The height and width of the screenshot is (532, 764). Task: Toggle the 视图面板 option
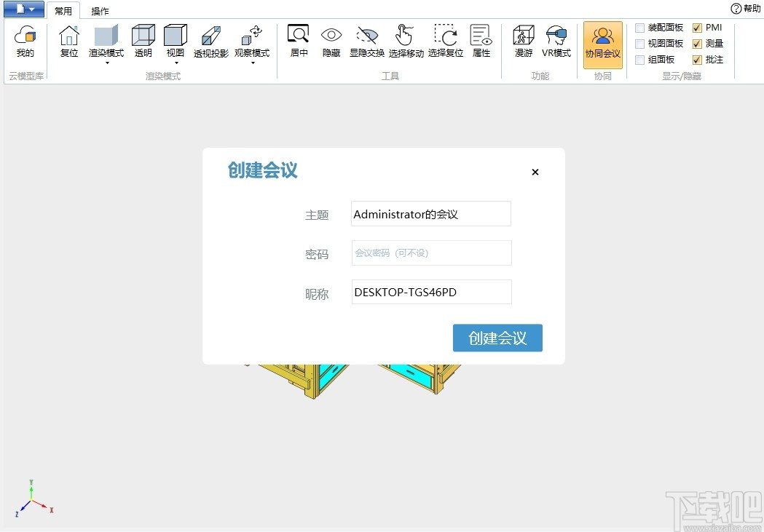(x=641, y=43)
